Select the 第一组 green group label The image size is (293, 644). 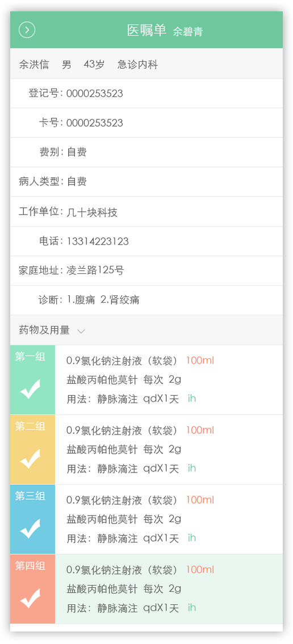click(30, 357)
